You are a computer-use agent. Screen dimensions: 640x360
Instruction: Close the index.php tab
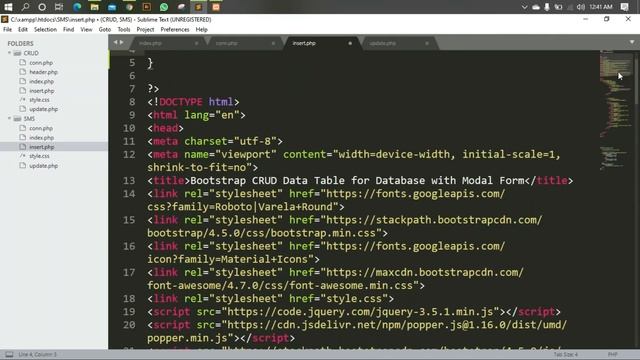pos(196,43)
